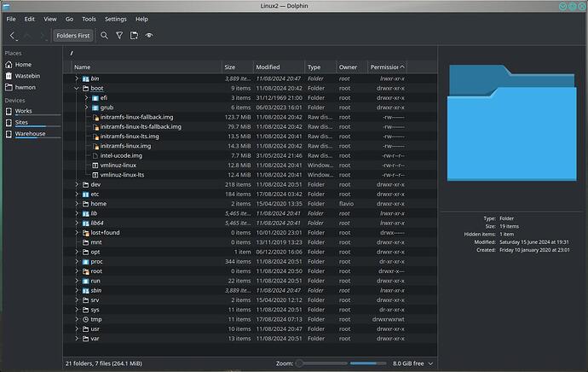588x372 pixels.
Task: Open the Search magnifier tool
Action: tap(104, 36)
